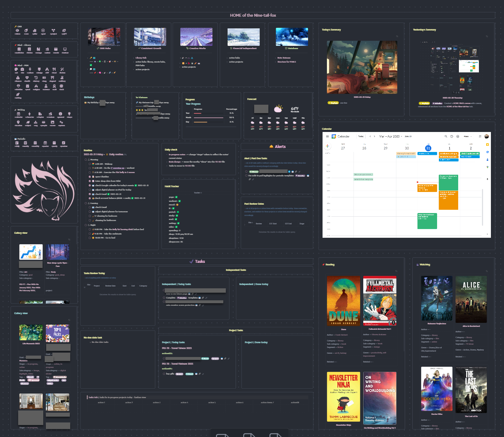Tick the adjust digital planner on iPad checkbox
This screenshot has height=437, width=504.
[x=89, y=190]
